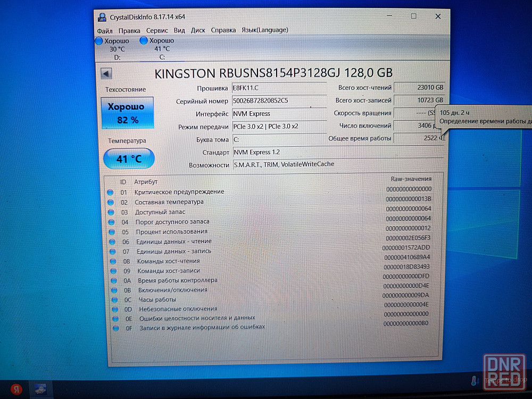Click the status circle next to Доступный запас
This screenshot has width=532, height=399.
tap(111, 212)
